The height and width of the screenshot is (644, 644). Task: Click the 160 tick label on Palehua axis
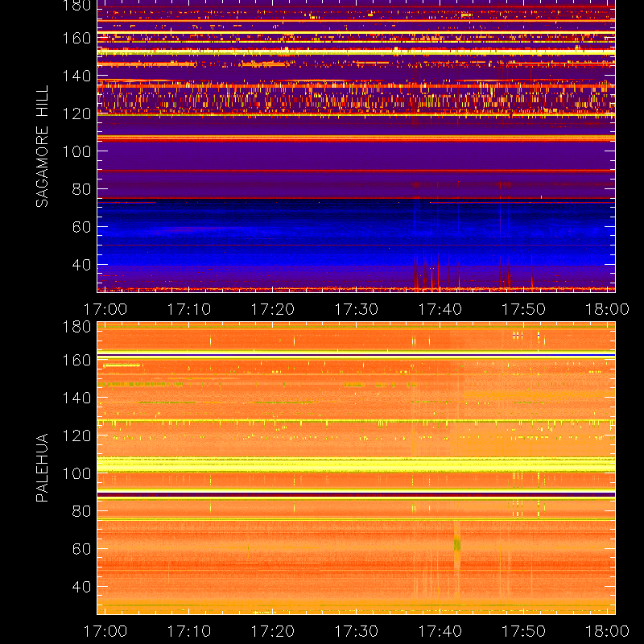(x=76, y=360)
